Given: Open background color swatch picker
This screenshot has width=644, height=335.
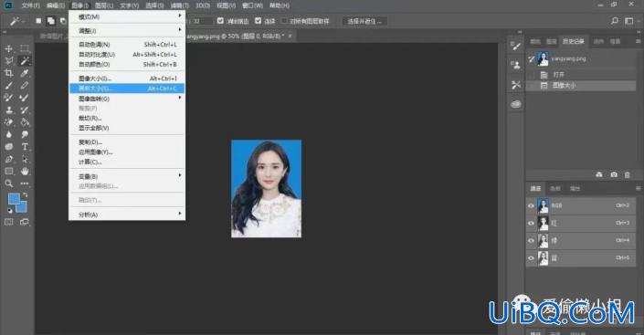Looking at the screenshot, I should pos(23,208).
